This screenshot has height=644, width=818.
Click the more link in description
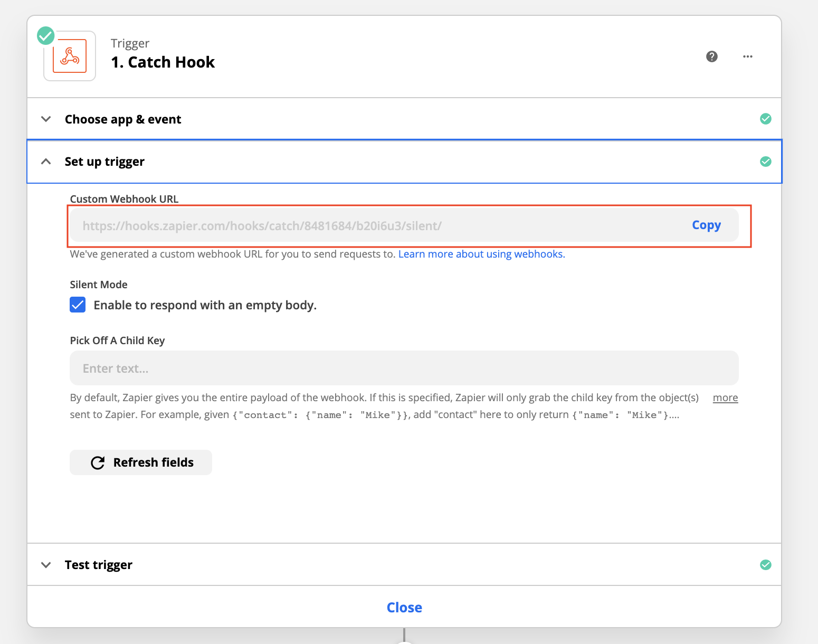pos(725,397)
